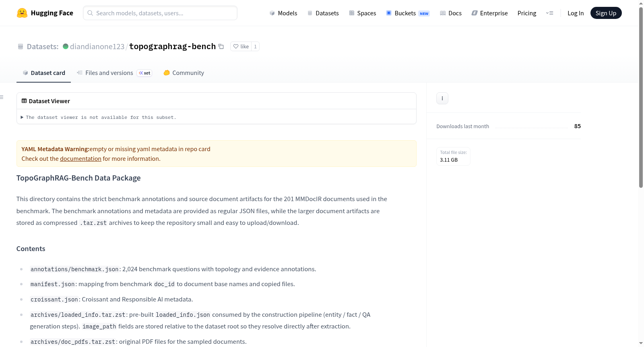Click the Log In link

tap(576, 13)
